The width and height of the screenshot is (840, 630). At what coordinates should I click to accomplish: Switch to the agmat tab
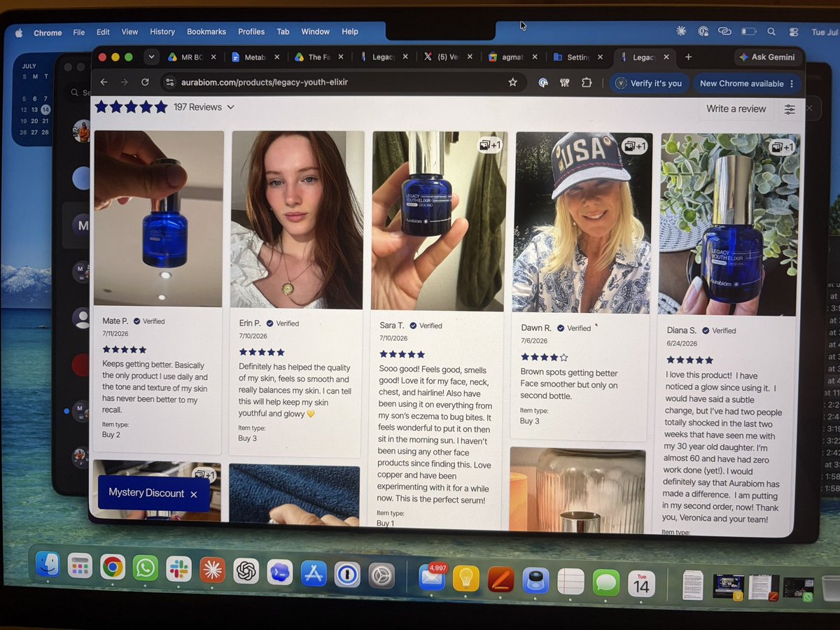pos(513,57)
